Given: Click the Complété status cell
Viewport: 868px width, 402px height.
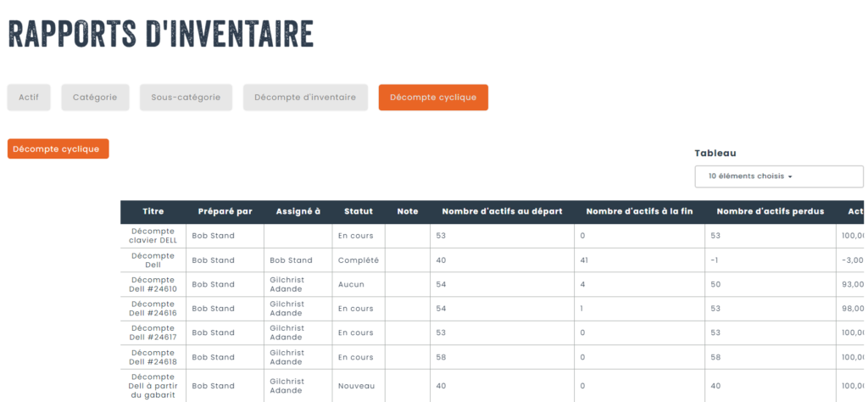Looking at the screenshot, I should point(358,260).
